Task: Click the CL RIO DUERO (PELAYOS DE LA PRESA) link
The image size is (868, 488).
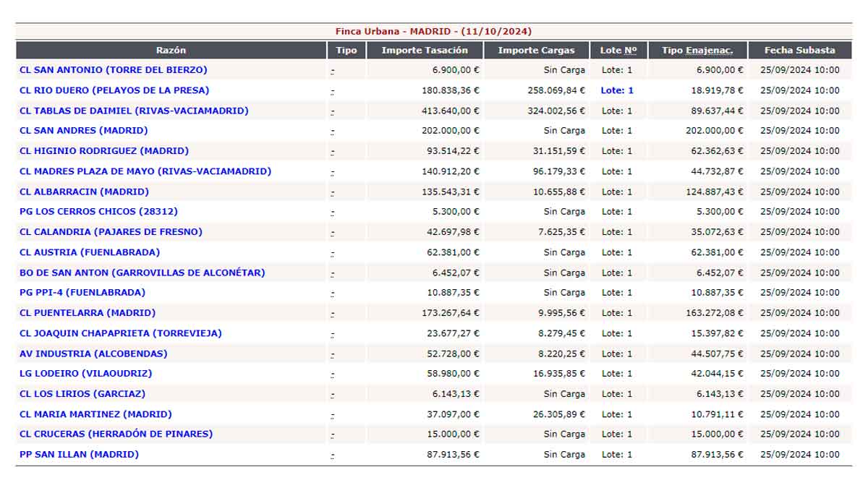Action: [x=114, y=90]
